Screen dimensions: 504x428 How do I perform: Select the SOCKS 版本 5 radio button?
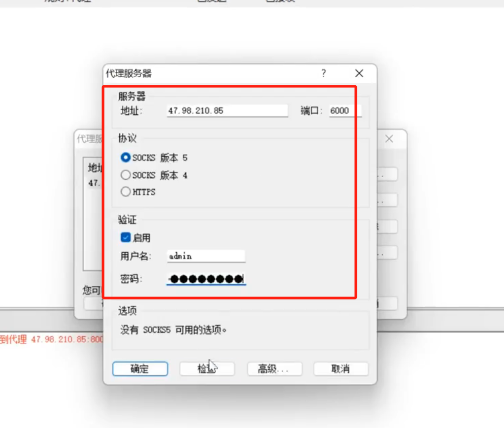125,157
